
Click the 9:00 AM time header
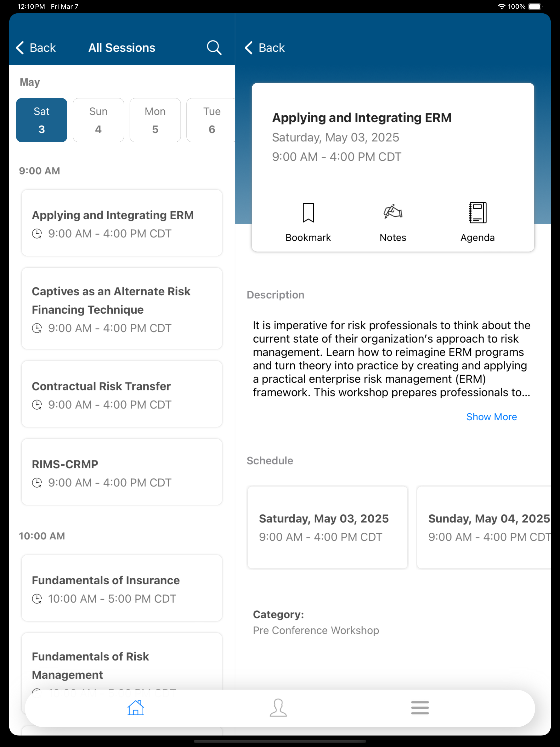tap(40, 171)
